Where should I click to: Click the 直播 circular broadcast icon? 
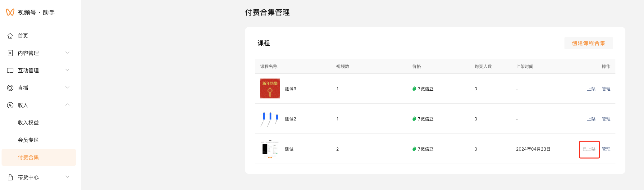point(10,88)
